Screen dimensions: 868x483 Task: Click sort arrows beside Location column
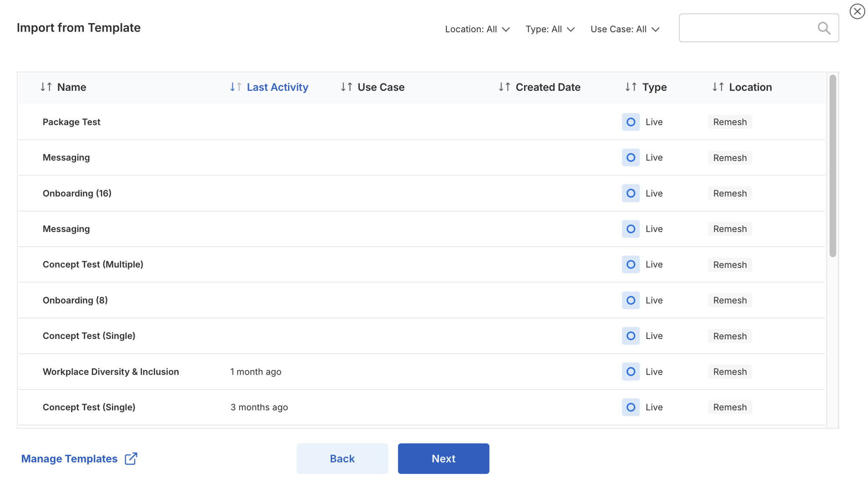coord(717,87)
